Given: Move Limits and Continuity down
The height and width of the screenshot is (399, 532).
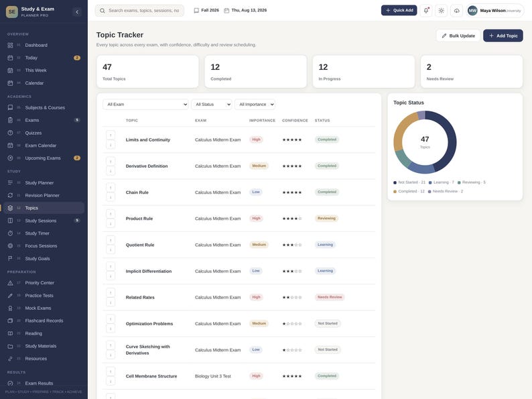Looking at the screenshot, I should point(111,145).
